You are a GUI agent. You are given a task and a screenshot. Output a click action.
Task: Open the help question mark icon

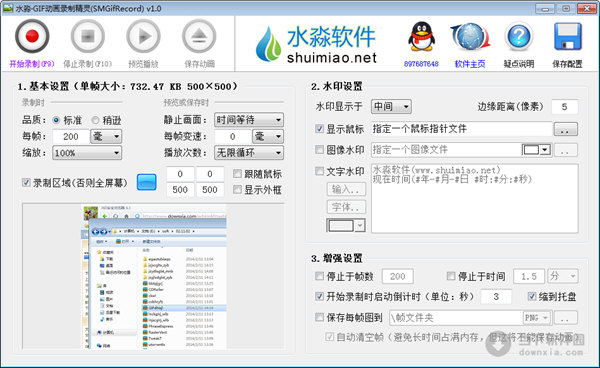coord(518,37)
